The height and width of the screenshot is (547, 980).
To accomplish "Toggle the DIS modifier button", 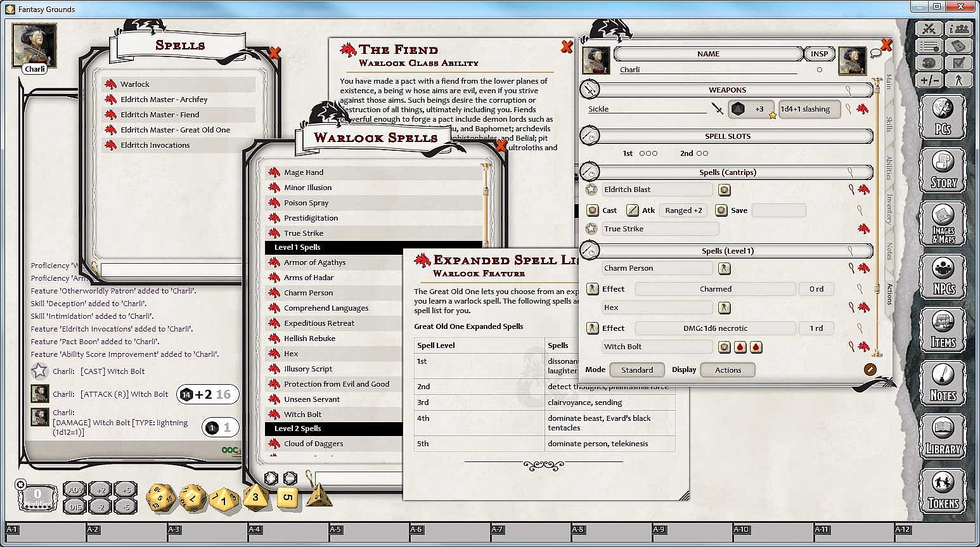I will (75, 506).
